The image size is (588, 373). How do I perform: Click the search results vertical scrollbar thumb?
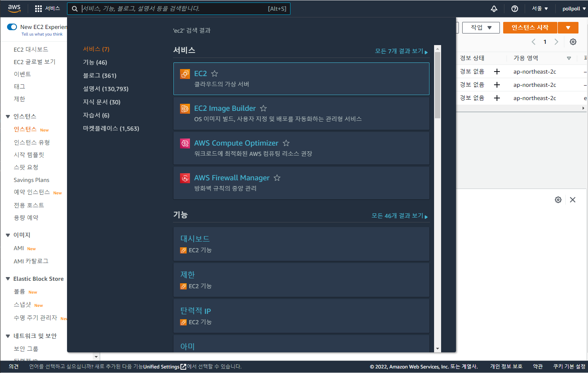coord(437,85)
